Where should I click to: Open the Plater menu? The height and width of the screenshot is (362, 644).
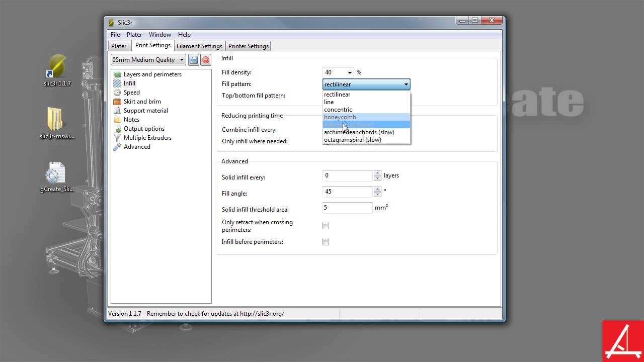[x=134, y=35]
